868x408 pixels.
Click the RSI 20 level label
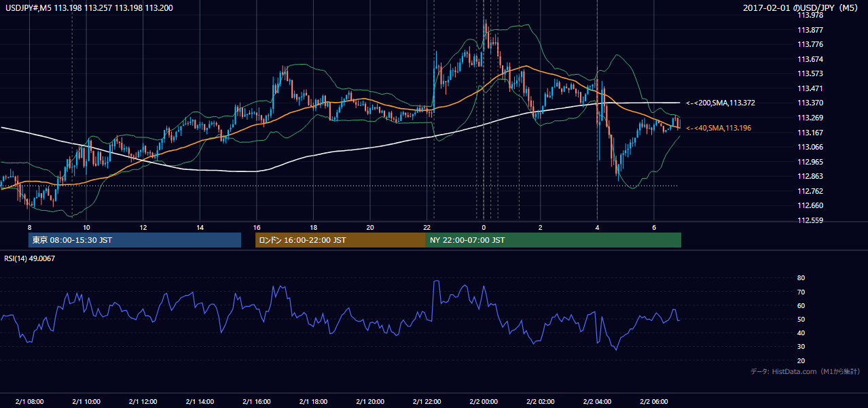point(801,360)
